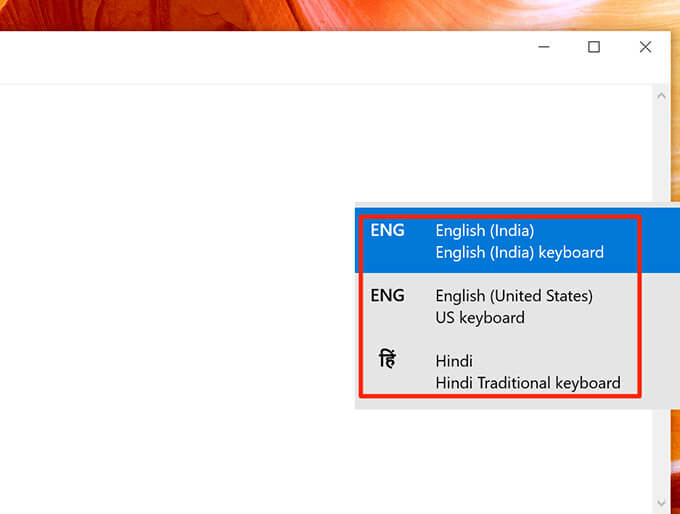Click the scrollbar up arrow
Image resolution: width=680 pixels, height=514 pixels.
(x=660, y=96)
